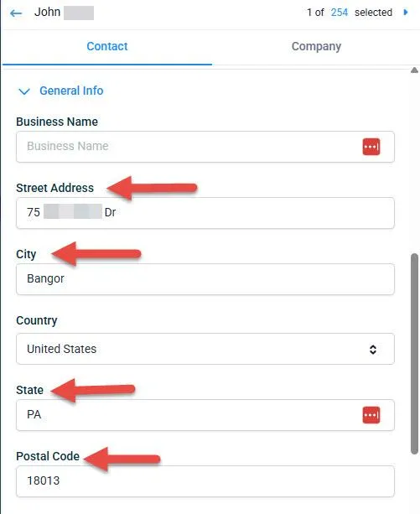Click the Country up-down selector arrows

[x=373, y=350]
